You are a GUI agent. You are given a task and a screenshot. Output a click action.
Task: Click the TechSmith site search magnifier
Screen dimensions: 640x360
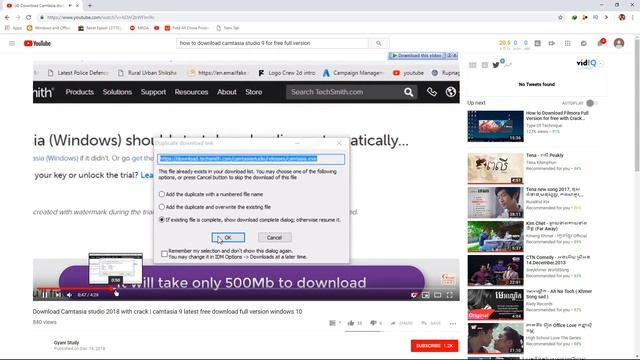pos(409,92)
